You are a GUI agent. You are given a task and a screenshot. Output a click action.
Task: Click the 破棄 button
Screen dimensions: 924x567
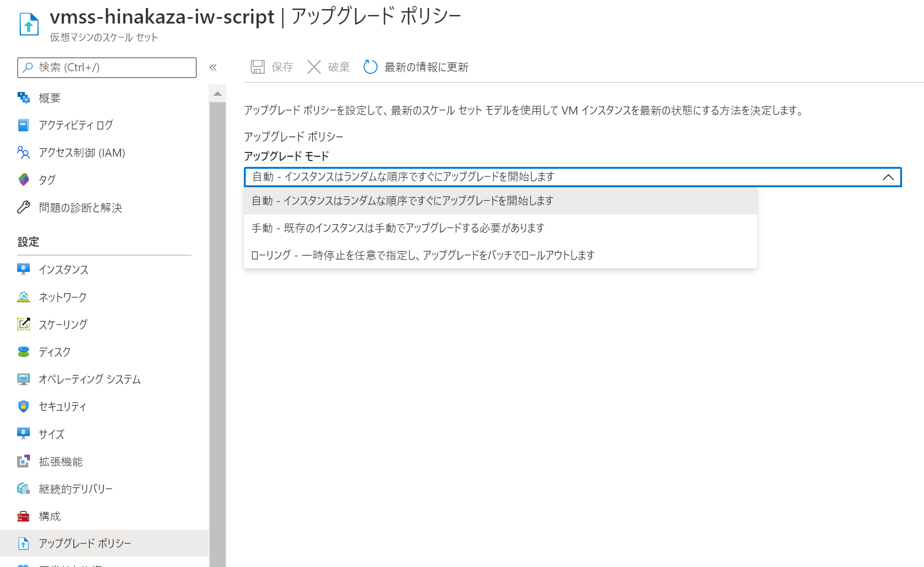329,67
